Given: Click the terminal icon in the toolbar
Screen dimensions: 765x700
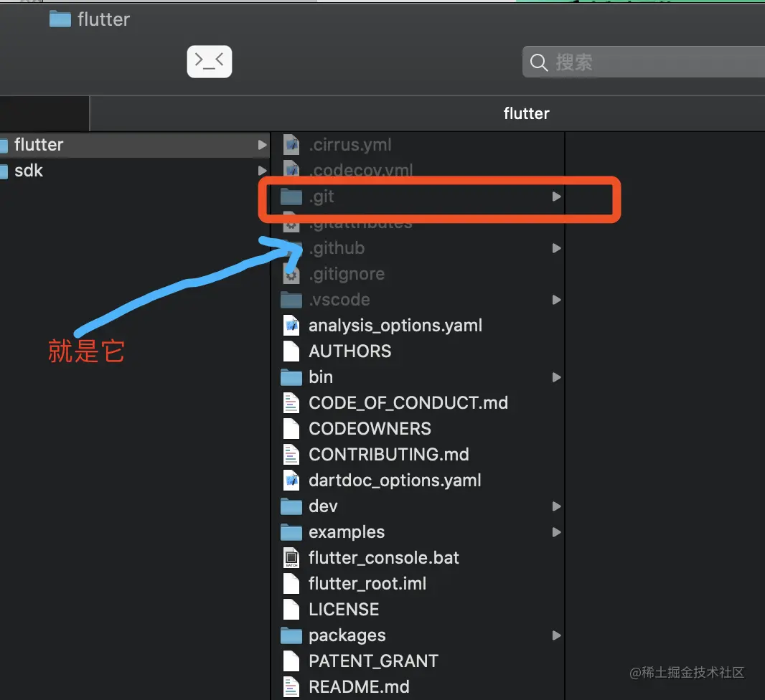Looking at the screenshot, I should tap(210, 62).
